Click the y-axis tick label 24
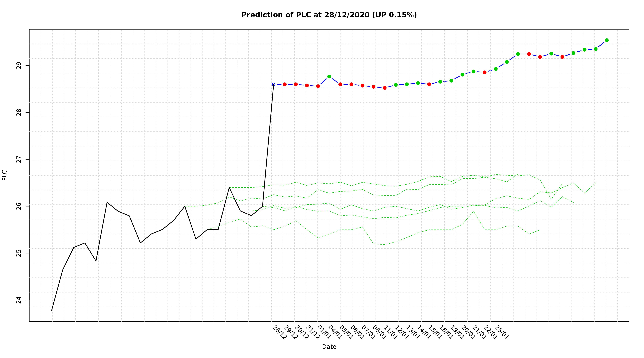 pos(18,300)
